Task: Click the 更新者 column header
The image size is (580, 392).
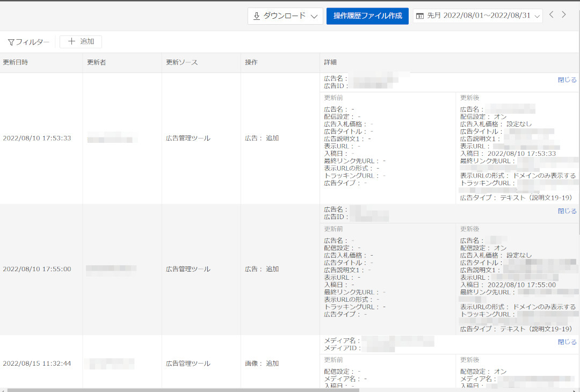Action: 96,62
